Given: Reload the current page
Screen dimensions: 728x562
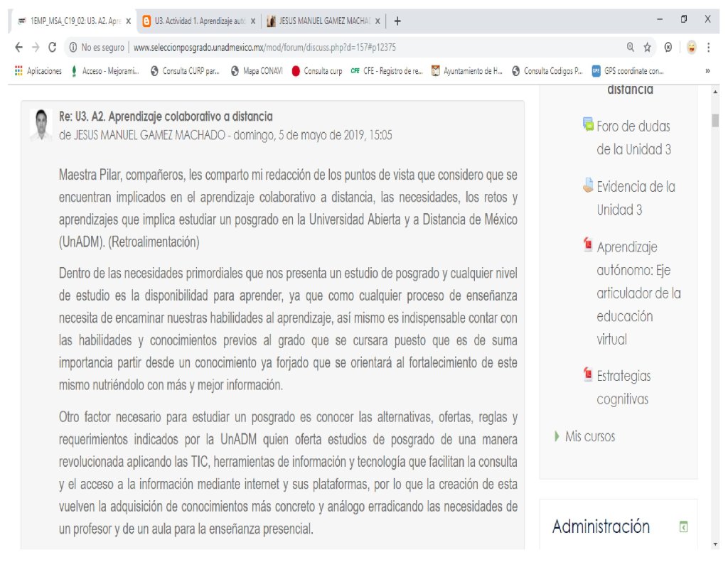Looking at the screenshot, I should [52, 48].
